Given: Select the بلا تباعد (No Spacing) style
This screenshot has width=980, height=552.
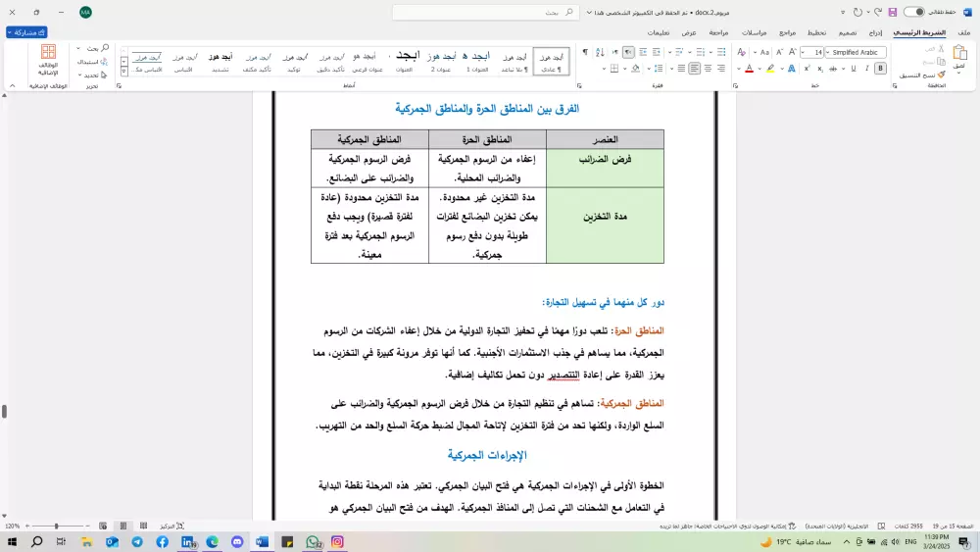Looking at the screenshot, I should click(x=514, y=61).
